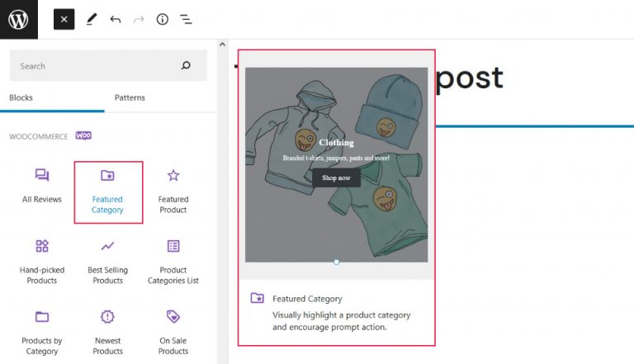Select the pencil edit tool
Viewport: 634px width, 364px height.
[91, 19]
